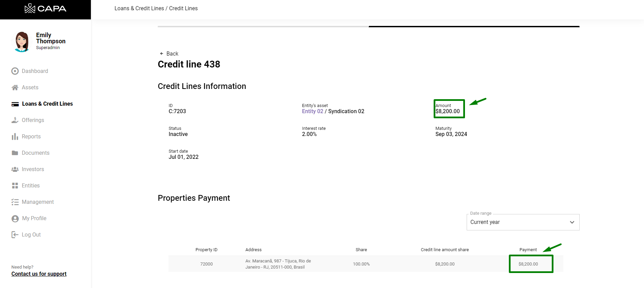
Task: Click Credit Lines breadcrumb item
Action: (183, 8)
